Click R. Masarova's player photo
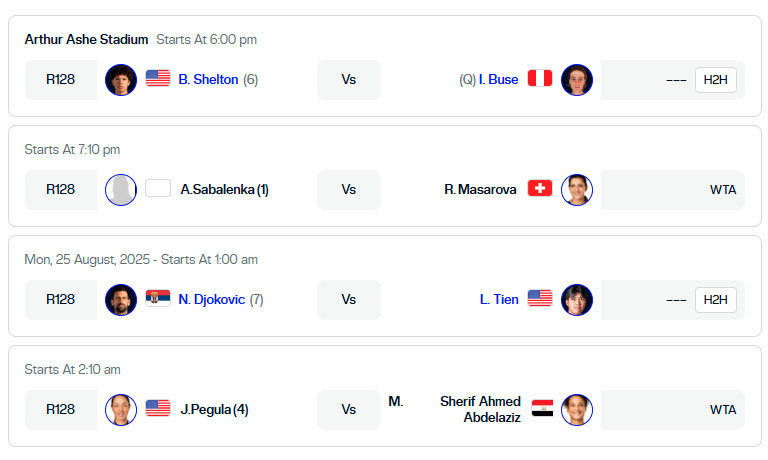Screen dimensions: 768x460 click(x=577, y=190)
